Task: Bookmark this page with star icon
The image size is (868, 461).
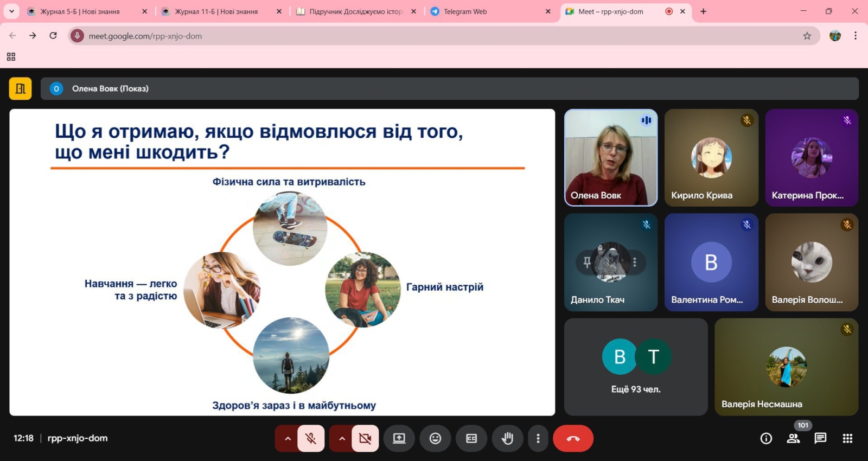Action: tap(807, 36)
